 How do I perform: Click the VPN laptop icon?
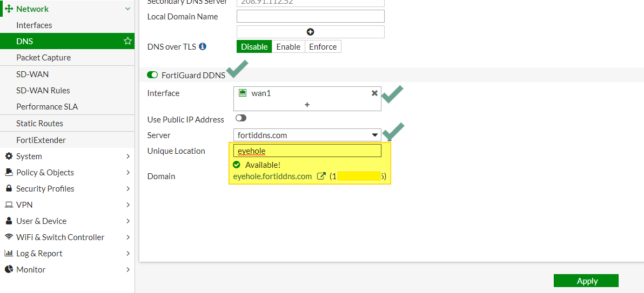pyautogui.click(x=9, y=205)
